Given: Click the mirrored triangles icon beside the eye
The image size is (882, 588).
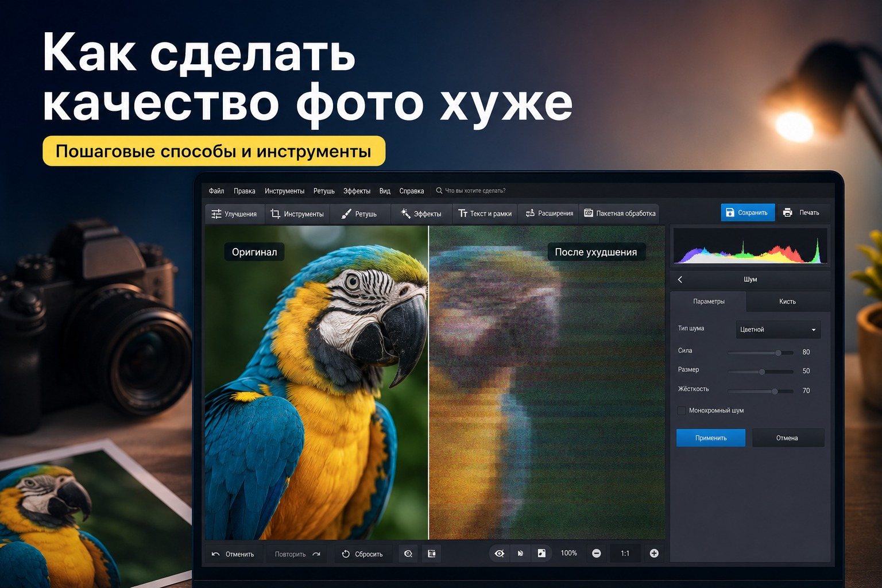Looking at the screenshot, I should (520, 554).
